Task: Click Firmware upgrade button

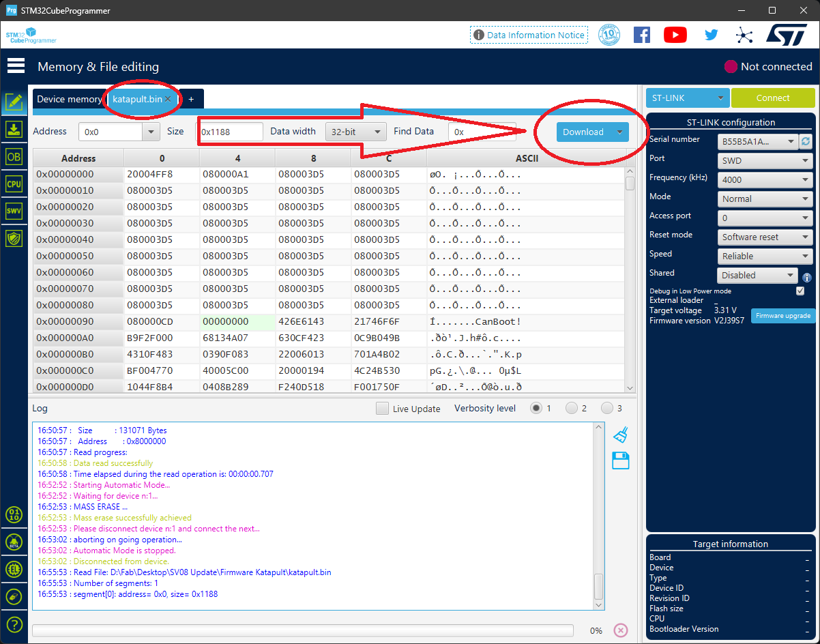Action: [x=783, y=316]
